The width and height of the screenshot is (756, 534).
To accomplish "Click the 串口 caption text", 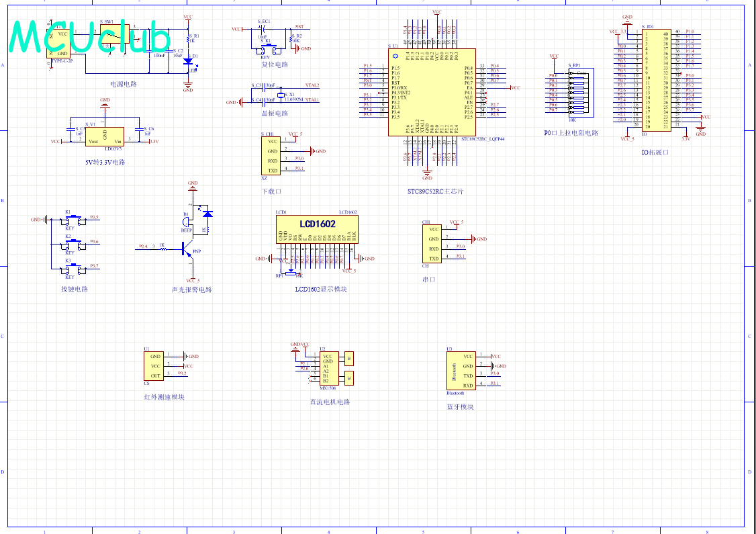I will (x=428, y=280).
